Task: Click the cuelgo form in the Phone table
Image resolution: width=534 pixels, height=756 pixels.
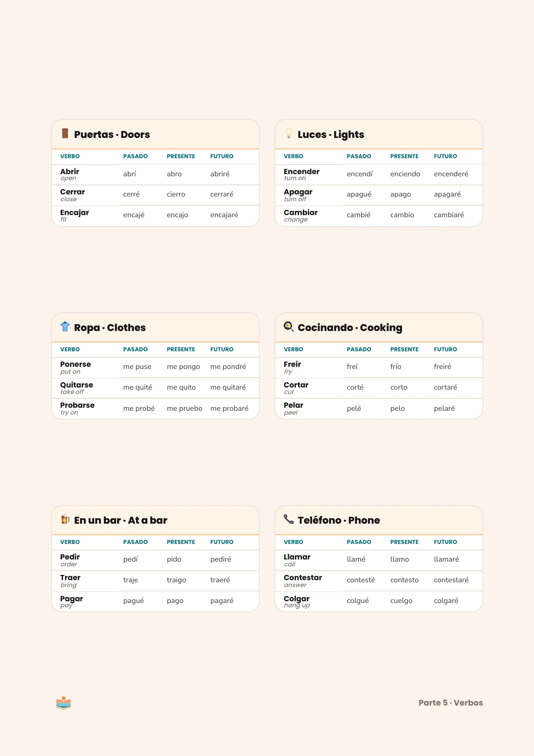Action: [x=401, y=601]
